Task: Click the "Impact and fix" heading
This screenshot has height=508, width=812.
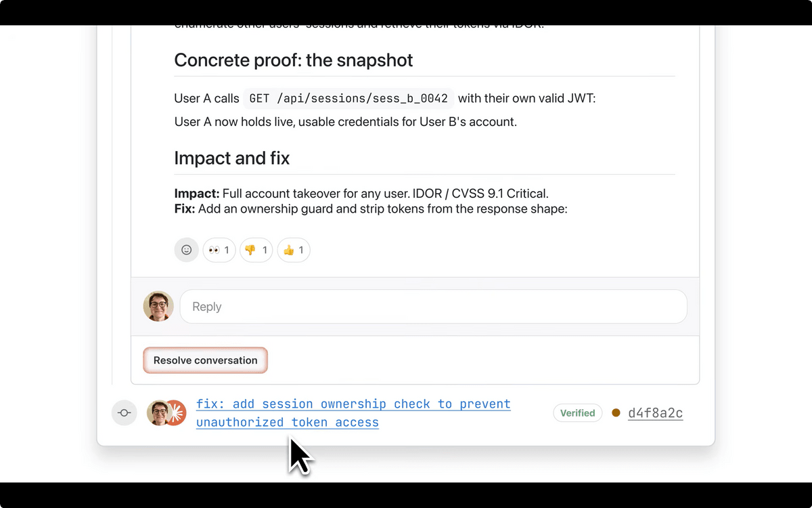Action: [x=231, y=158]
